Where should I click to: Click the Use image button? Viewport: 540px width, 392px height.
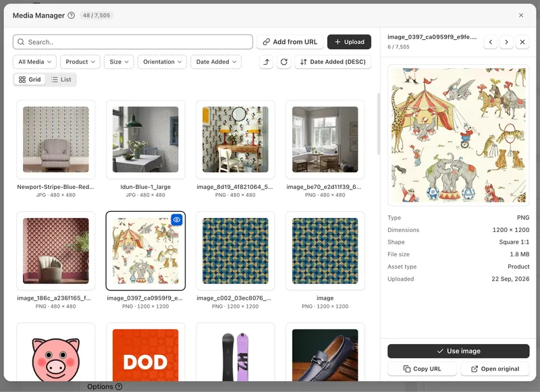point(458,351)
